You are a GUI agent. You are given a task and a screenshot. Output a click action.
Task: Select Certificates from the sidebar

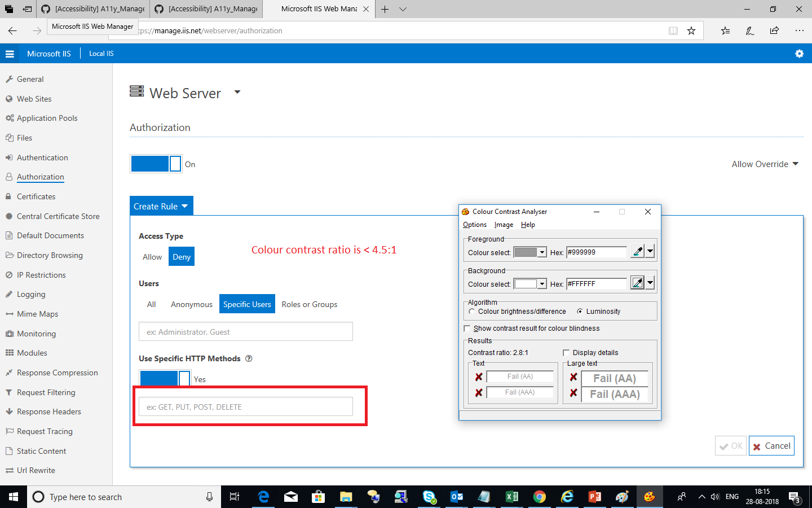click(x=38, y=196)
